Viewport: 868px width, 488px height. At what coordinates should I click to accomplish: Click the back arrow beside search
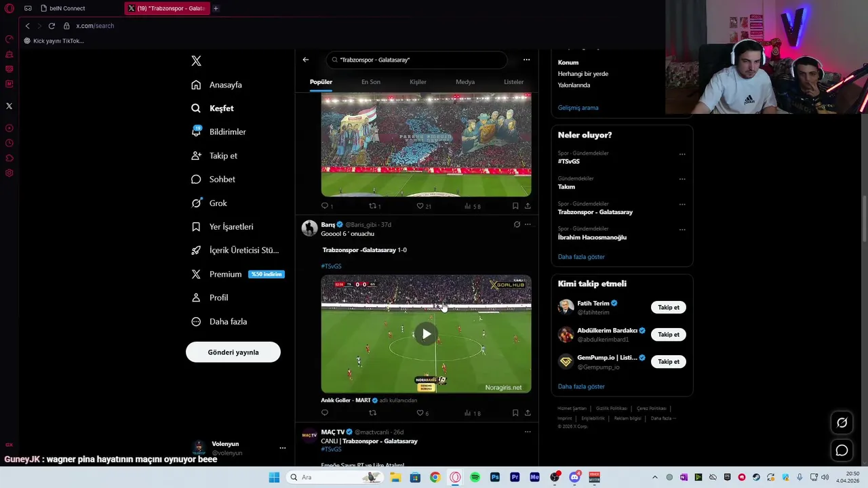tap(306, 60)
